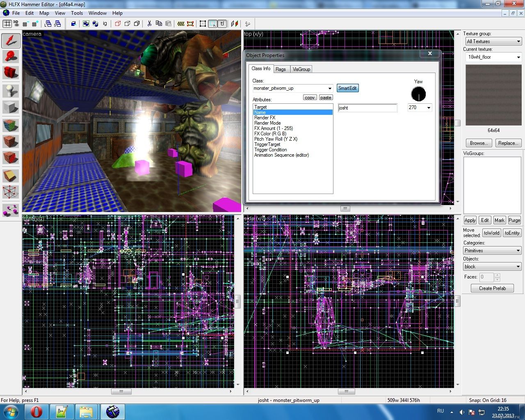Click the Edit Cordon Bounds icon
Screen dimensions: 525x420
click(x=190, y=24)
